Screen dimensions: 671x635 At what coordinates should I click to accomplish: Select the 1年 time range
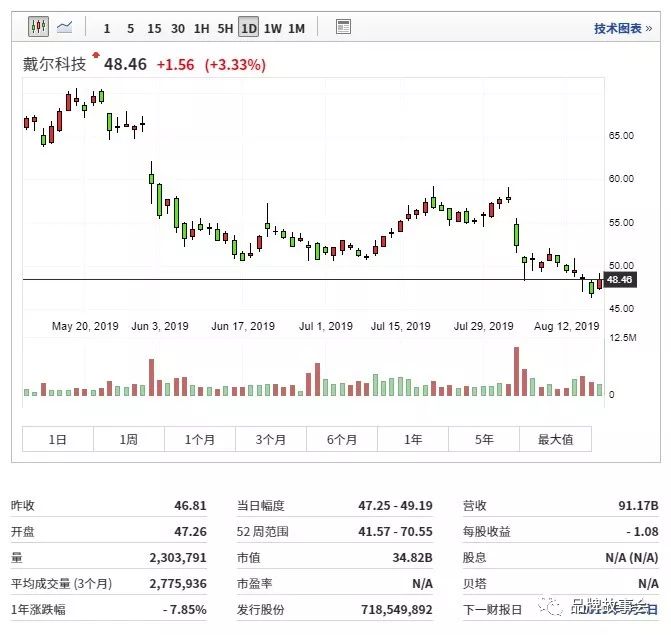point(412,439)
